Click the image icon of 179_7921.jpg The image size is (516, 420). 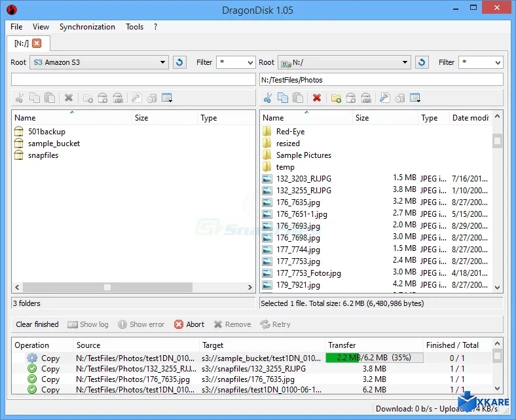pyautogui.click(x=267, y=285)
